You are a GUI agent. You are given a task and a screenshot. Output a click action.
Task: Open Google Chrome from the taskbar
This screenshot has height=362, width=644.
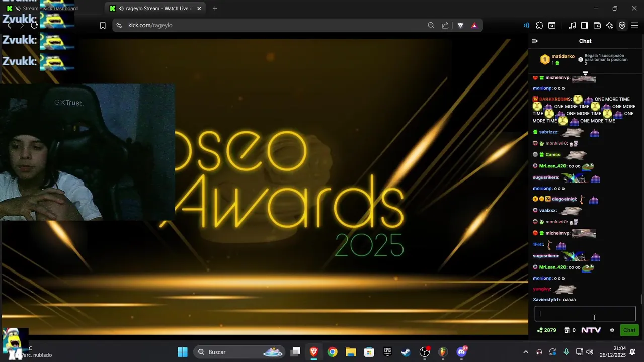pyautogui.click(x=332, y=352)
